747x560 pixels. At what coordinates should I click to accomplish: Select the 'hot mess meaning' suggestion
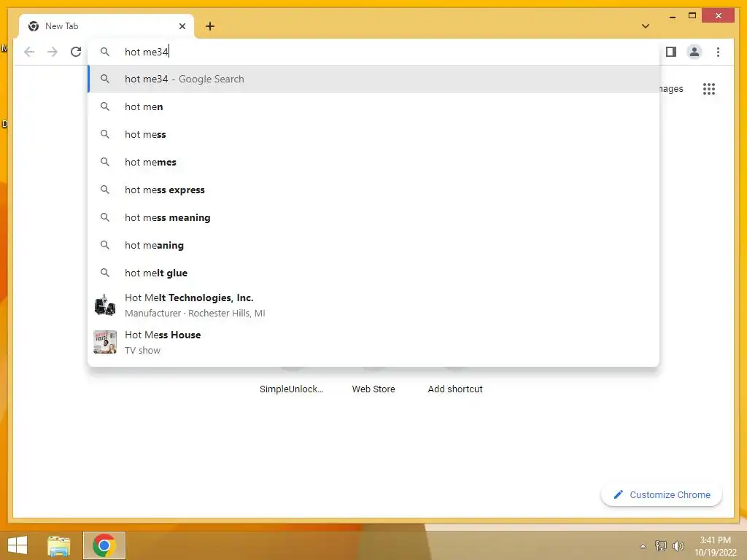tap(373, 217)
